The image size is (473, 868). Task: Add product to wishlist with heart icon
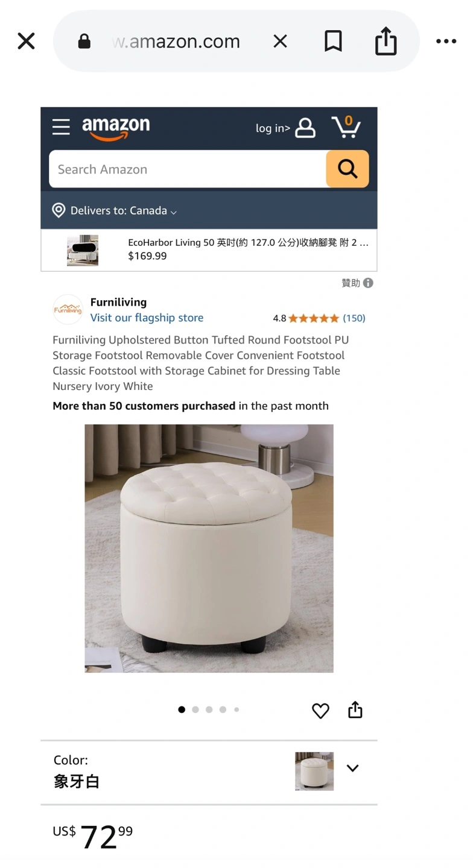[x=320, y=711]
